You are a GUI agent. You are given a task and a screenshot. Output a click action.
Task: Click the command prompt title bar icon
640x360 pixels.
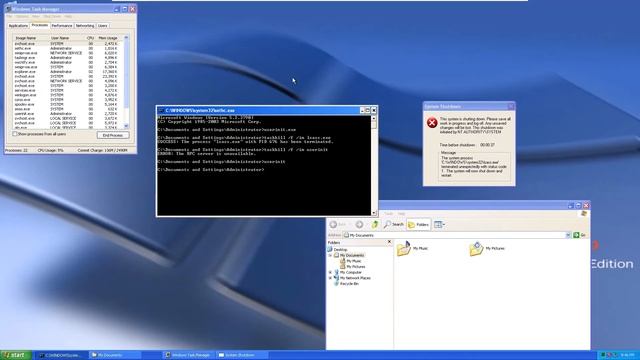161,110
